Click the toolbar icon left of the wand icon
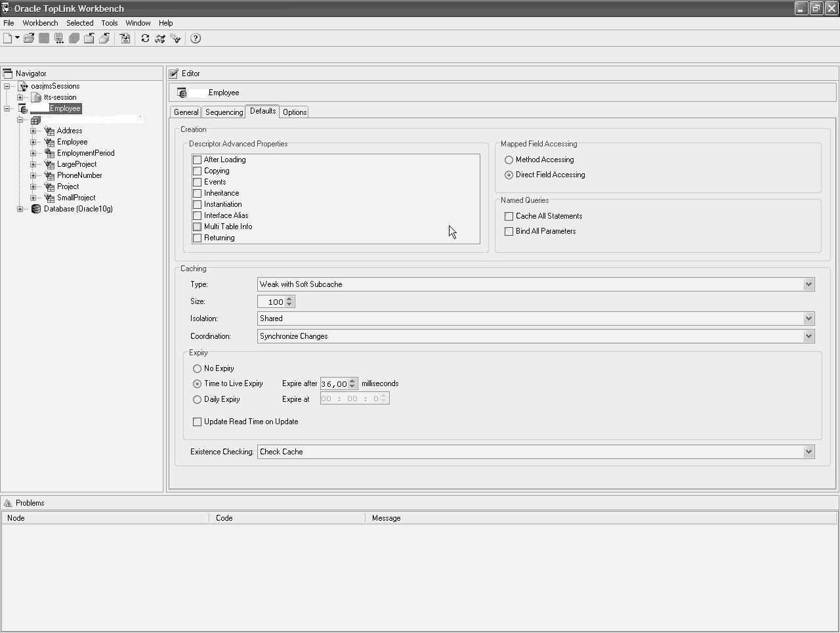840x633 pixels. tap(160, 38)
